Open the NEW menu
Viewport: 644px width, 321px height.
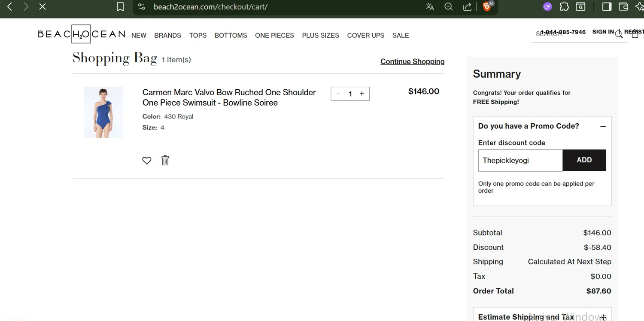pyautogui.click(x=139, y=35)
